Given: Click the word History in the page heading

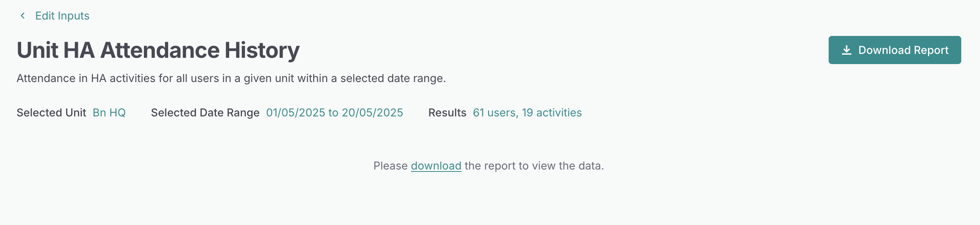Looking at the screenshot, I should (262, 50).
